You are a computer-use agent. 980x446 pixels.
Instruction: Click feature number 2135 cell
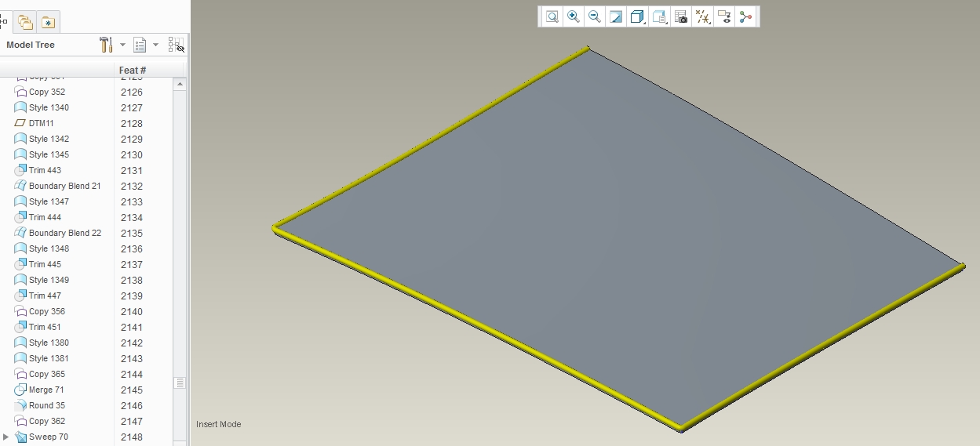click(x=132, y=233)
